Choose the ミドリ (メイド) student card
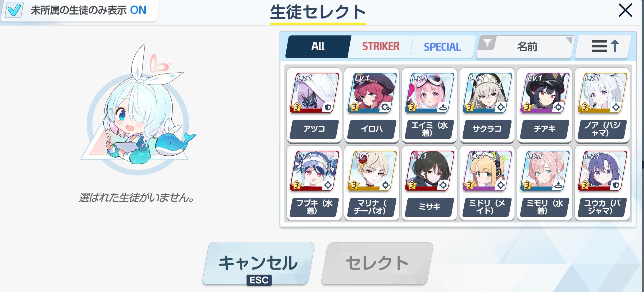Viewport: 644px width, 292px height. 487,183
